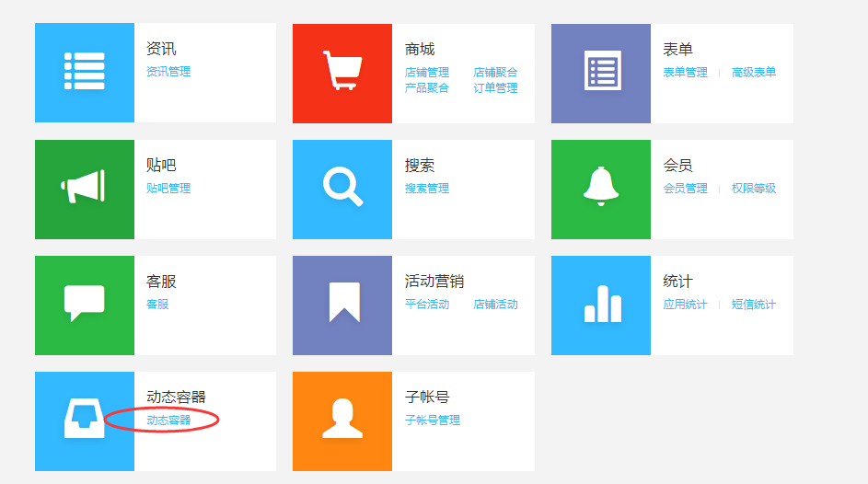Select the 高级表单 link
868x484 pixels.
754,72
